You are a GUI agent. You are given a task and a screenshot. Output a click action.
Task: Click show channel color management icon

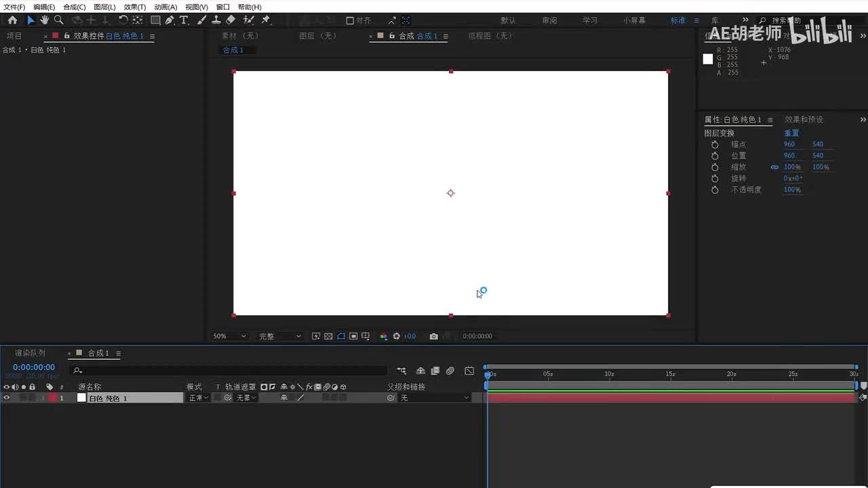point(384,336)
